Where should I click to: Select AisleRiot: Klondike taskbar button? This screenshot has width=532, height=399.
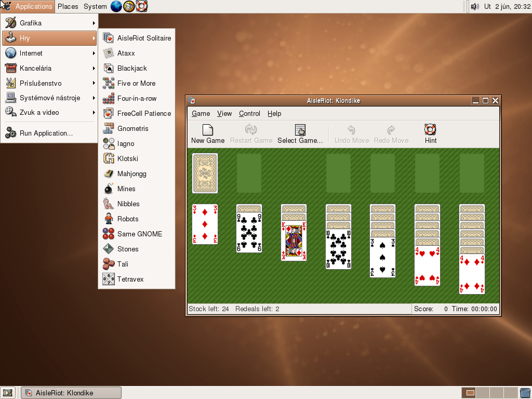(71, 393)
